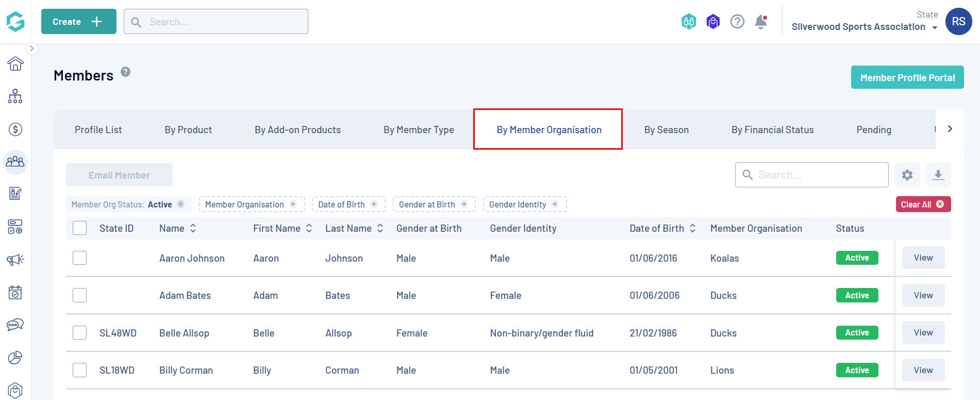Tick the checkbox for Belle Allsop
Screen dimensions: 980x400
pyautogui.click(x=79, y=333)
